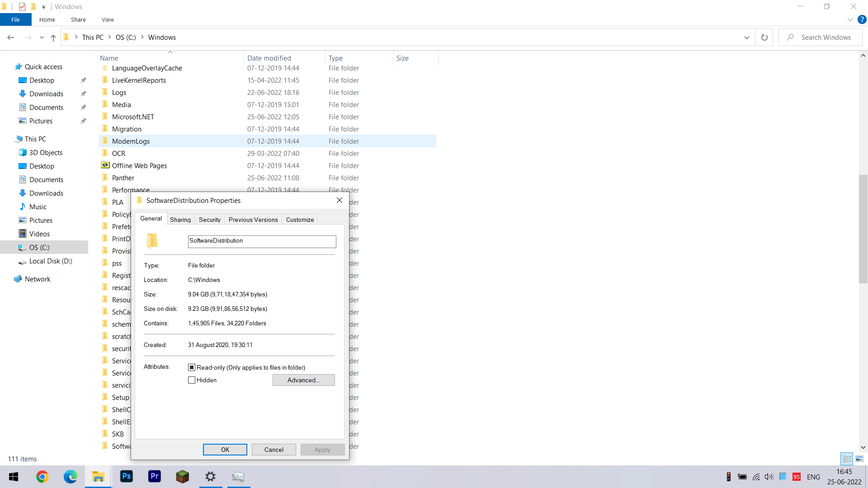The image size is (868, 488).
Task: Expand the address bar history dropdown
Action: point(746,38)
